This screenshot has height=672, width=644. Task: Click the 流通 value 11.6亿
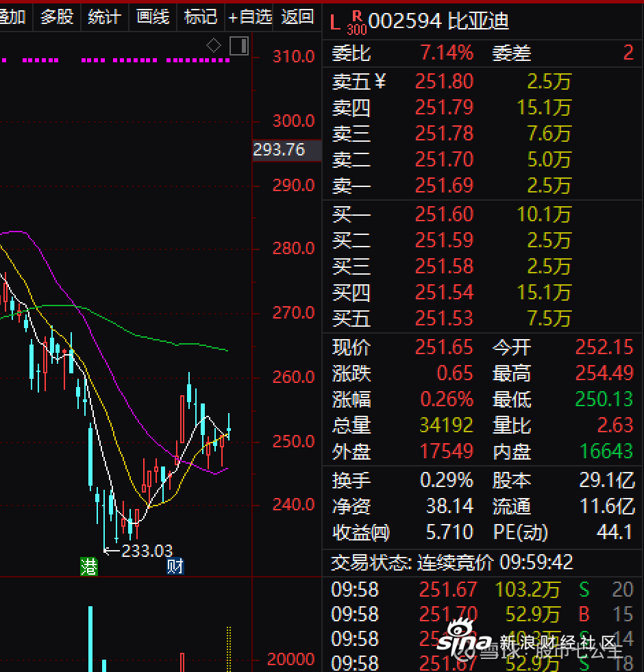click(x=607, y=507)
